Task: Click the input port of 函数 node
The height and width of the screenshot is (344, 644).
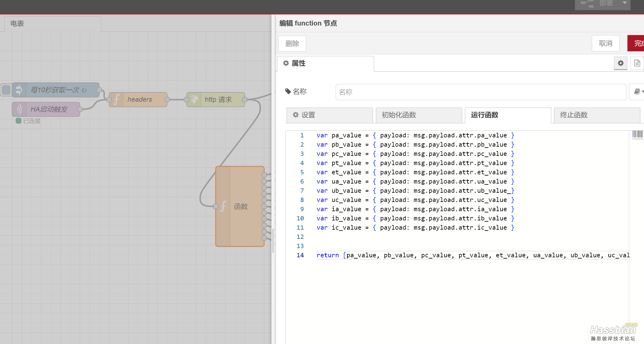Action: (x=216, y=206)
